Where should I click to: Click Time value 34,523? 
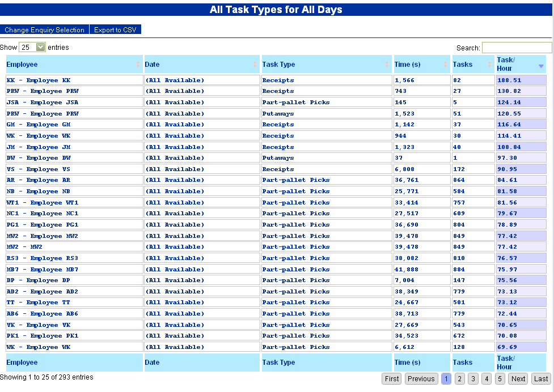click(x=422, y=335)
